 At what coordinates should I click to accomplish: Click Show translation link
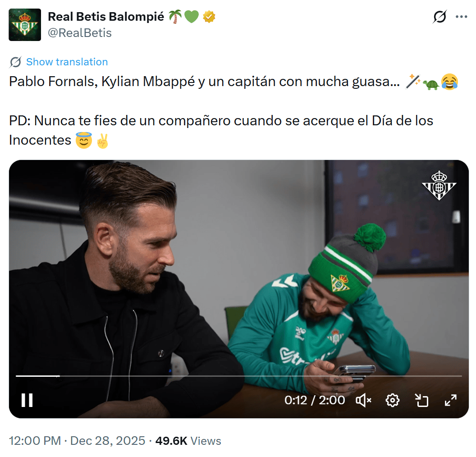coord(67,62)
